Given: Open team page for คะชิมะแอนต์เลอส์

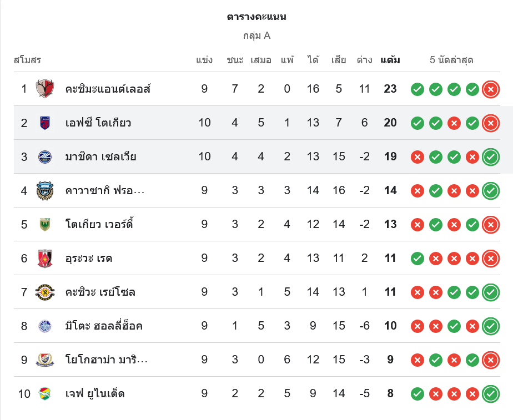Looking at the screenshot, I should pyautogui.click(x=108, y=89).
